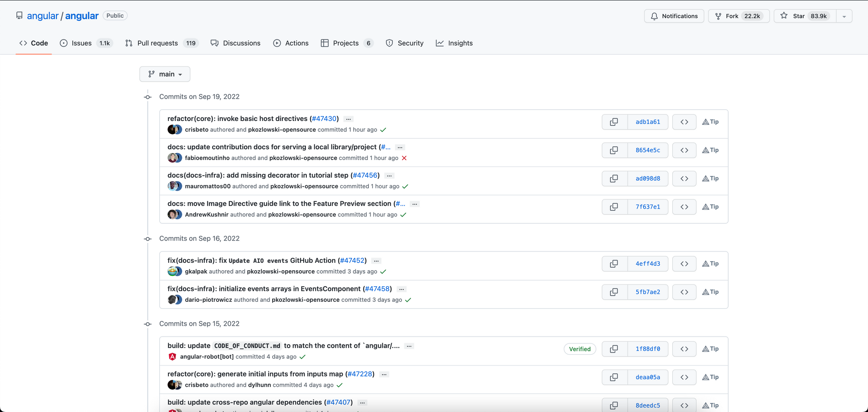Open pull request #47452 link

352,260
